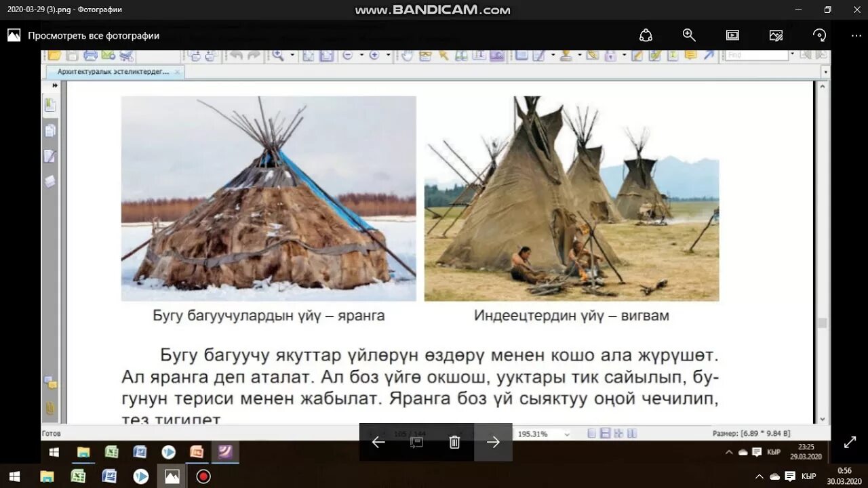868x488 pixels.
Task: Open Excel from the outer taskbar
Action: point(78,476)
